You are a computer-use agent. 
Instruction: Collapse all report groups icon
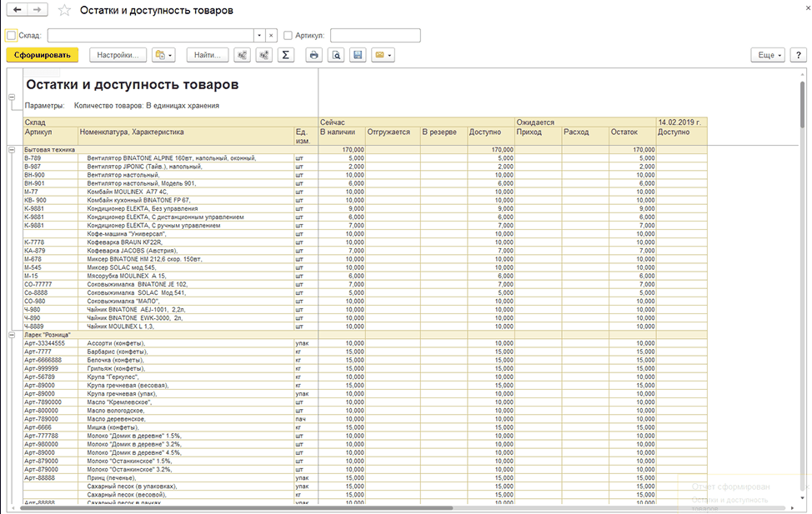tap(242, 55)
